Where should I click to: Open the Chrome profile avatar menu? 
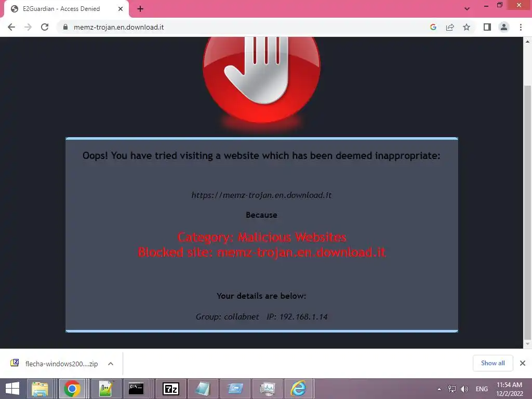coord(504,27)
